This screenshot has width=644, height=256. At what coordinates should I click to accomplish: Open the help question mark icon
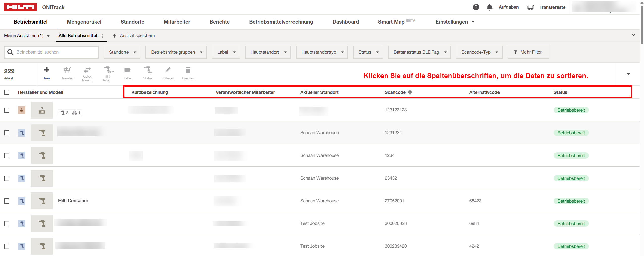[476, 7]
